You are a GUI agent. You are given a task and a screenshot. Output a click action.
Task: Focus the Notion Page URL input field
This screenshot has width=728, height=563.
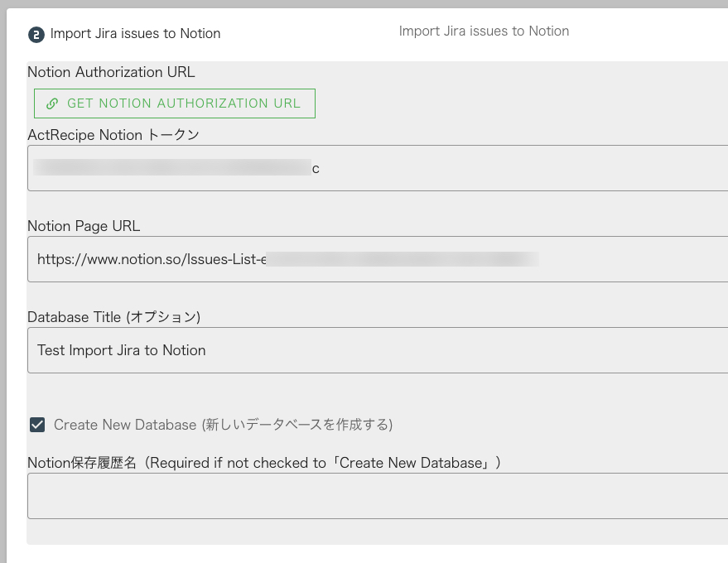(629, 259)
